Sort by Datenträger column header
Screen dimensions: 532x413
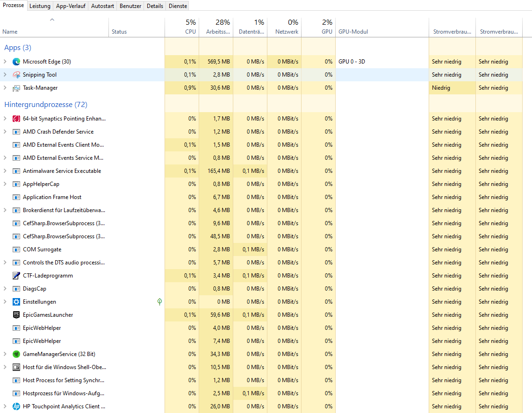[251, 27]
